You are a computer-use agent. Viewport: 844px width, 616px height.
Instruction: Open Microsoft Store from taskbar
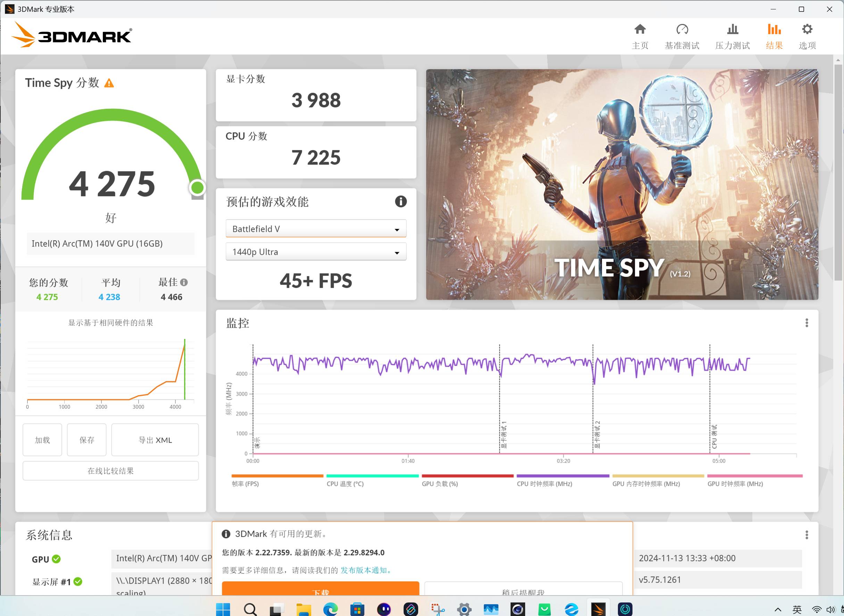pos(357,610)
